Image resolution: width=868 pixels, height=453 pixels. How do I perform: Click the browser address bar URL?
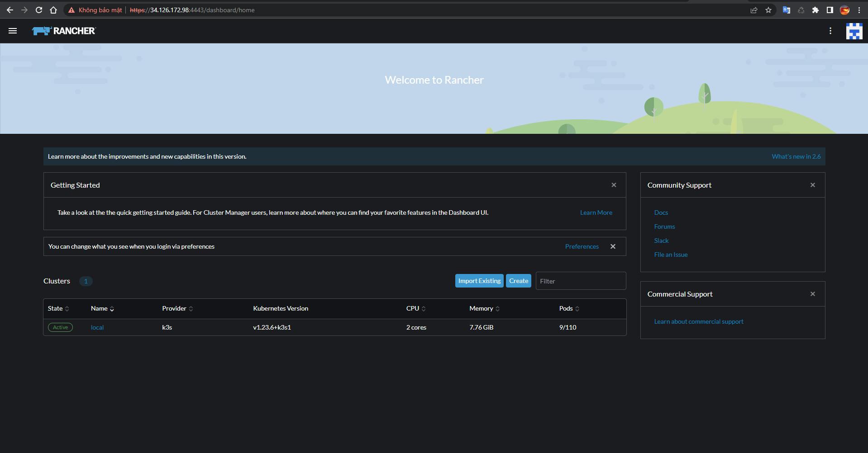(x=192, y=10)
